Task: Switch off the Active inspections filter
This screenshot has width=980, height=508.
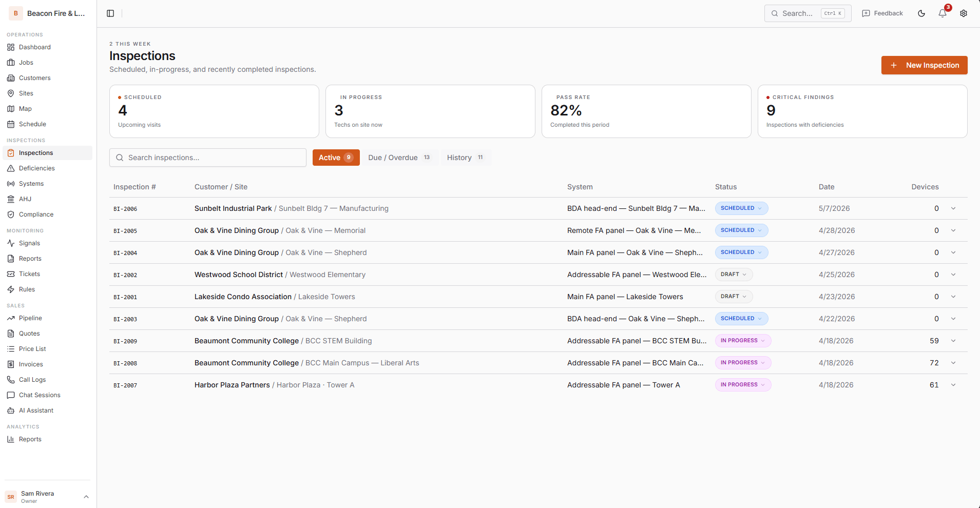Action: (x=336, y=158)
